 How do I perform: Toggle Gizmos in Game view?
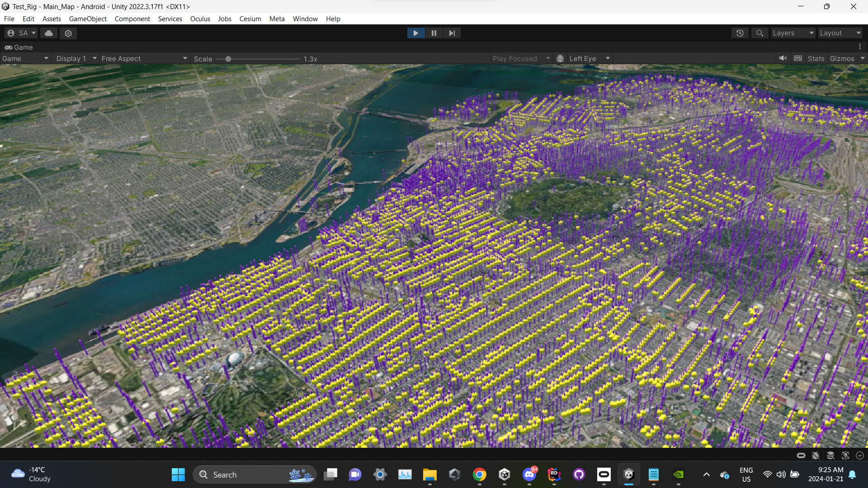pyautogui.click(x=842, y=59)
